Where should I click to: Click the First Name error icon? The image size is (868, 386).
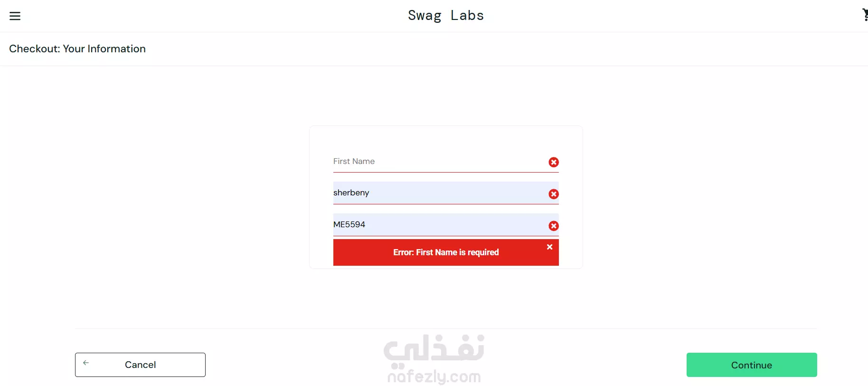(x=554, y=162)
